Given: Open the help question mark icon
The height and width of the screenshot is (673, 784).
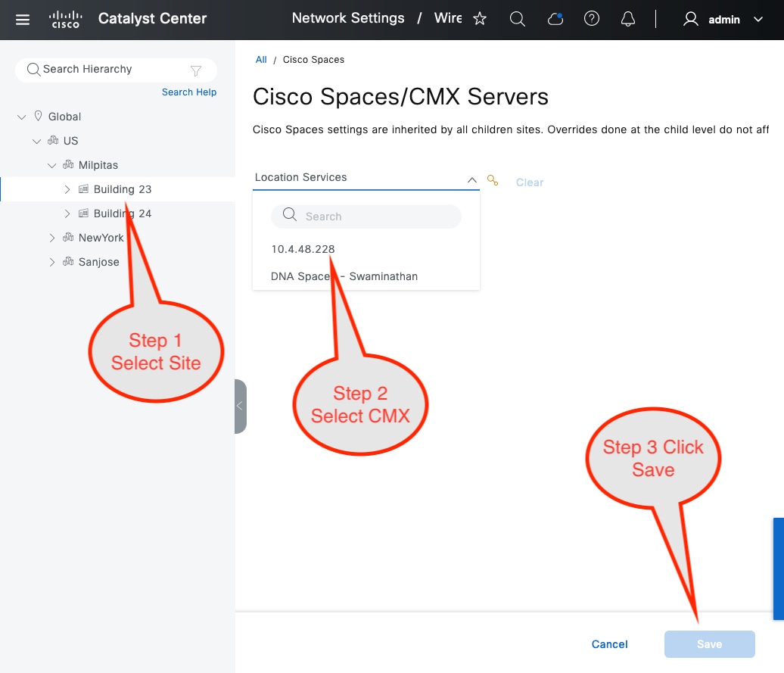Looking at the screenshot, I should [x=592, y=19].
